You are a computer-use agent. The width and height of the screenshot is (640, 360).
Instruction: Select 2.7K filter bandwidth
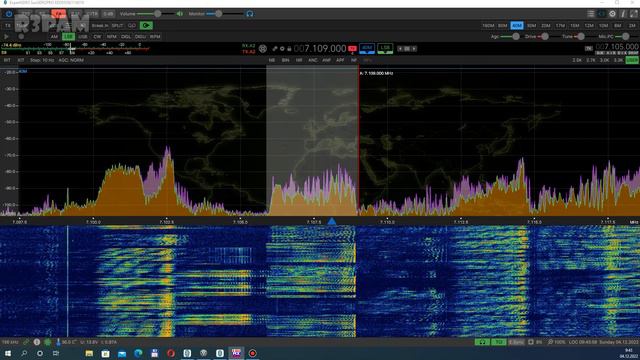click(591, 60)
